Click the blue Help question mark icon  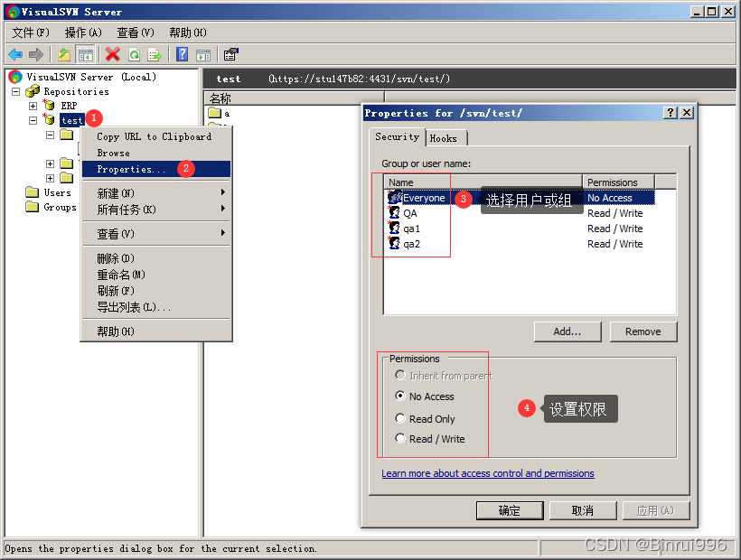click(182, 55)
